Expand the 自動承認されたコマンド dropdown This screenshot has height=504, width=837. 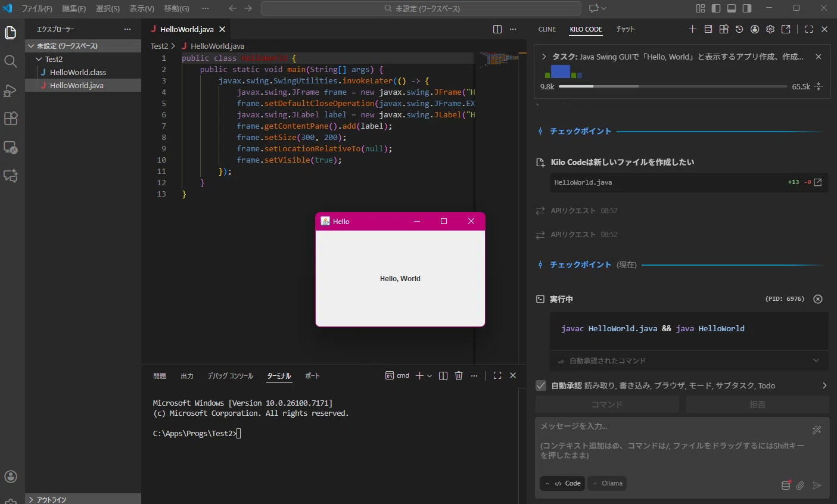[816, 360]
